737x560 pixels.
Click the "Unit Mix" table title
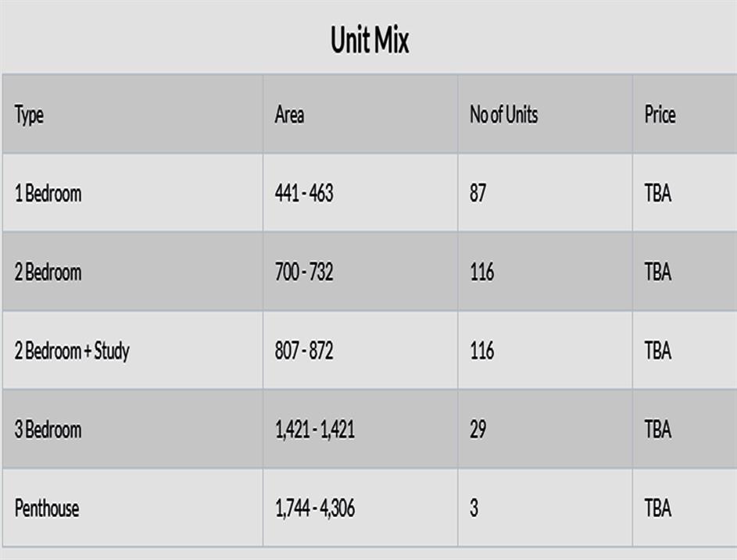coord(370,40)
